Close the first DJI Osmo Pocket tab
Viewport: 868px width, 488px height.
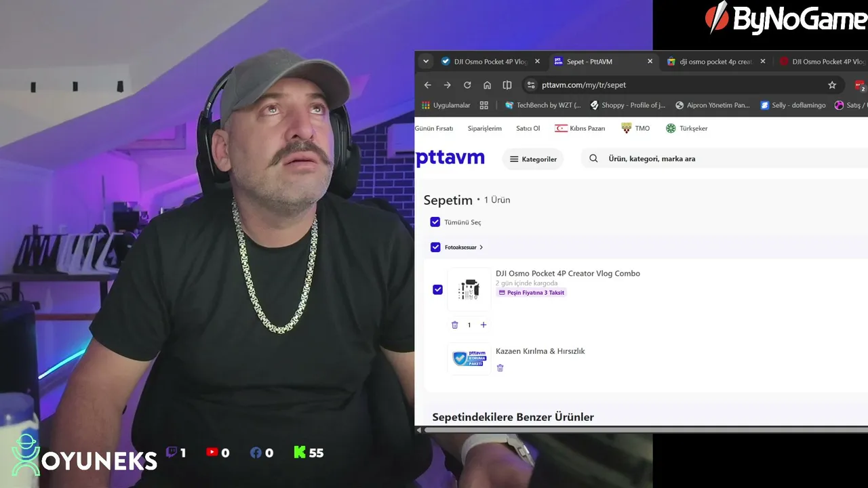(537, 61)
